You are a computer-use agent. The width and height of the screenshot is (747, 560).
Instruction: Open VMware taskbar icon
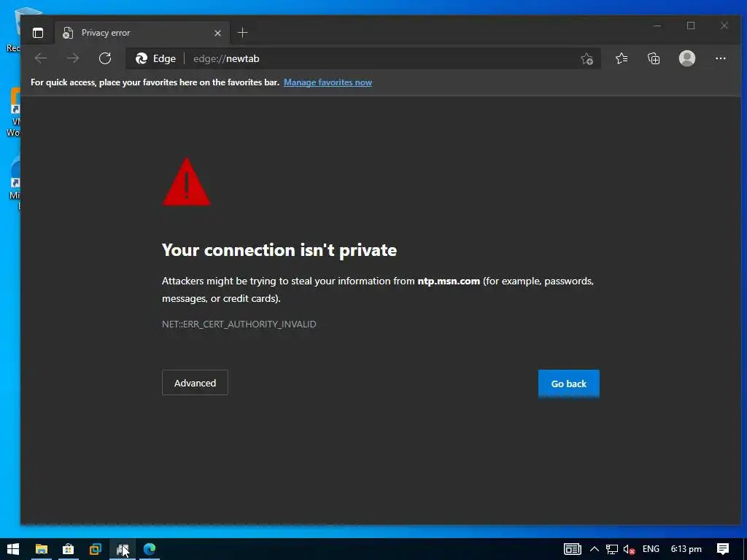click(x=96, y=549)
